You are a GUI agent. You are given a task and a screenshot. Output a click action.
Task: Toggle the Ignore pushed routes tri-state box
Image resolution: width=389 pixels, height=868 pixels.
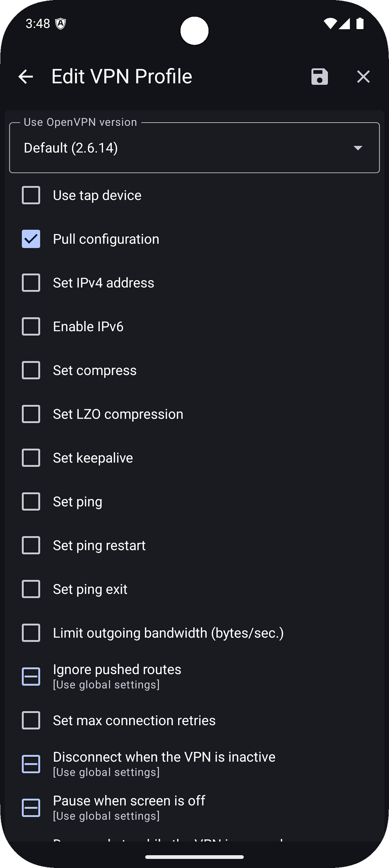31,676
